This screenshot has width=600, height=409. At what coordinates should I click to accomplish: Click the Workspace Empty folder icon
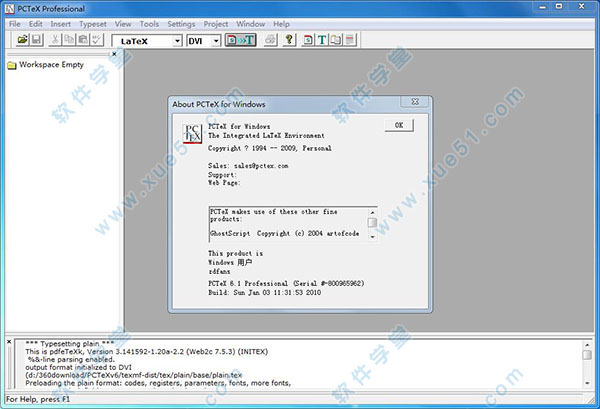pos(12,65)
